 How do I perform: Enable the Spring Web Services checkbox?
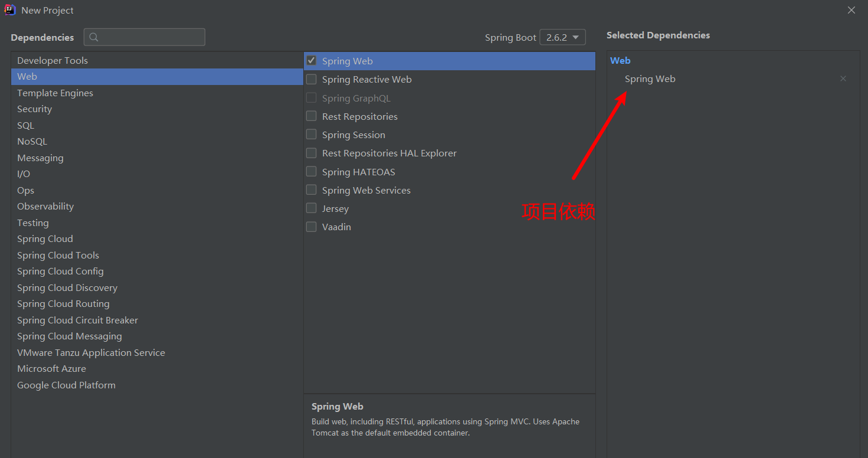click(x=311, y=190)
